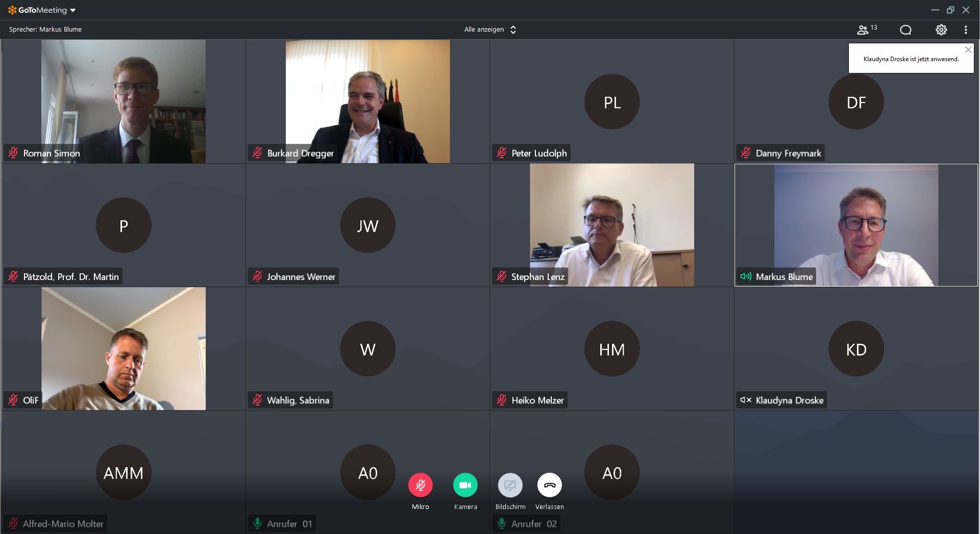Click muted mic icon of Roman Simon
The height and width of the screenshot is (534, 980).
tap(13, 153)
